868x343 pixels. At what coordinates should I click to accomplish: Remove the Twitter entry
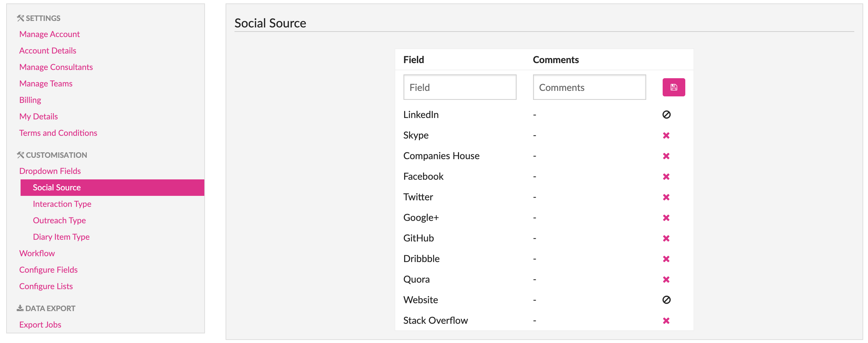coord(666,197)
